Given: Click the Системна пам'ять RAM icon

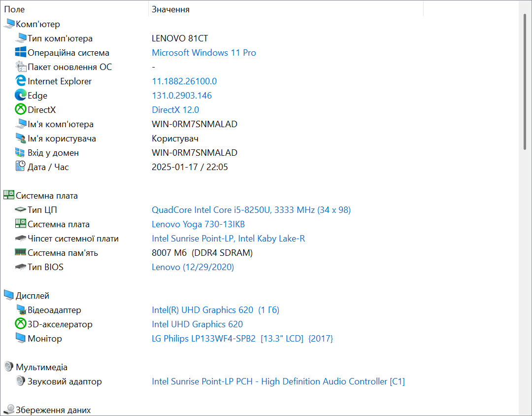Looking at the screenshot, I should (x=21, y=252).
